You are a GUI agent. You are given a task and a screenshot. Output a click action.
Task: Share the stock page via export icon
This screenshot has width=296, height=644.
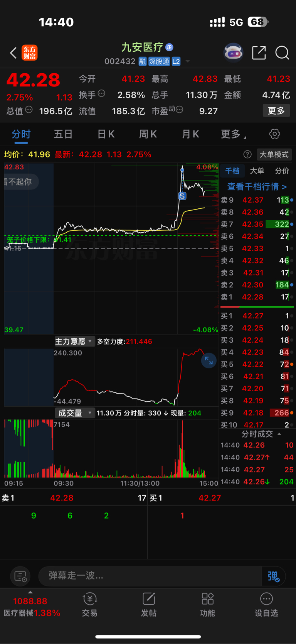click(x=259, y=53)
